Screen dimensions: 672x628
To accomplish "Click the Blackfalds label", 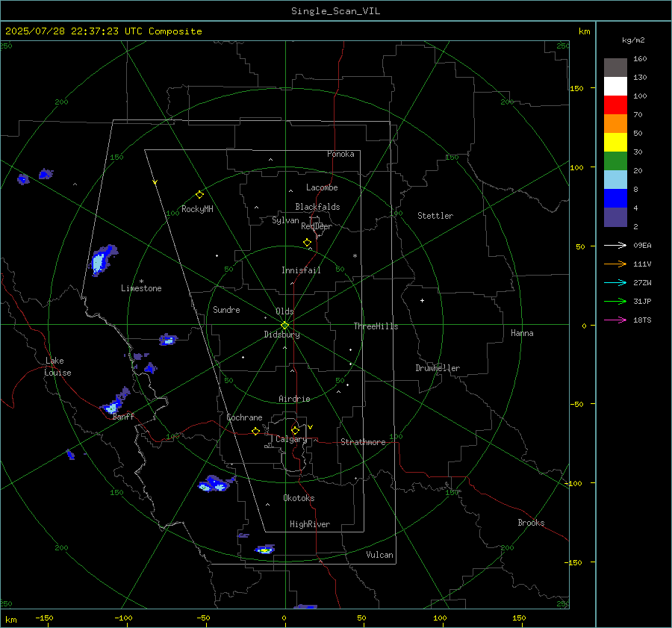I will point(317,207).
